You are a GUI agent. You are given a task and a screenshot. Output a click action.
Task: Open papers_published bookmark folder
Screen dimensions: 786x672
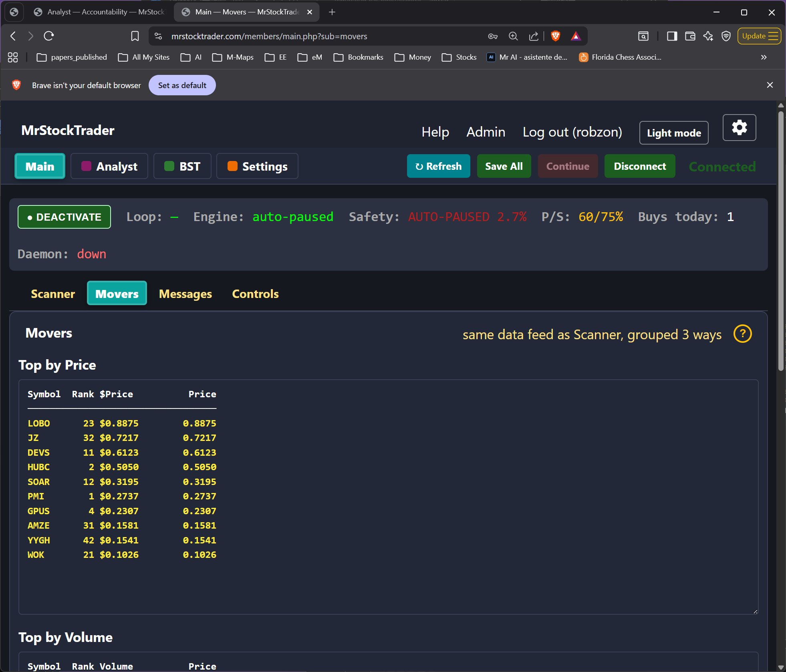[72, 57]
